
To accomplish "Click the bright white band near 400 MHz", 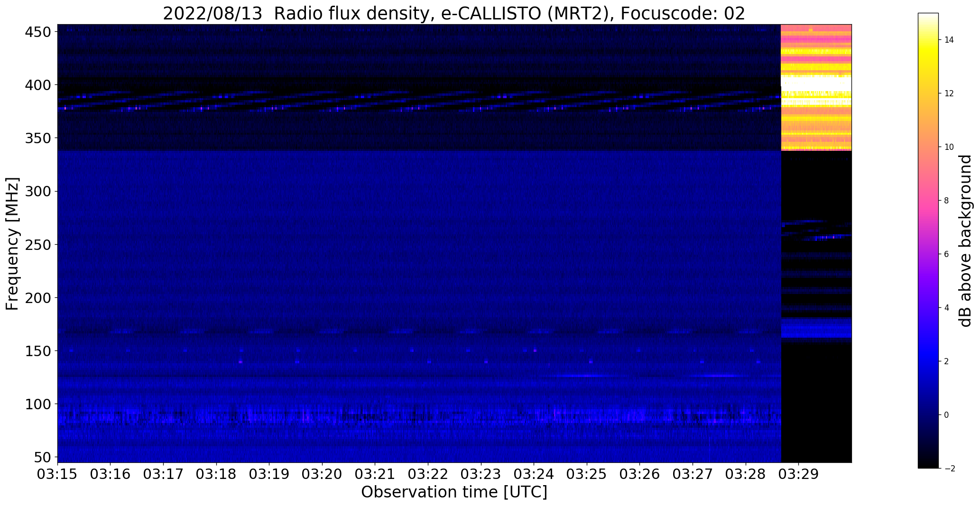I will click(816, 83).
